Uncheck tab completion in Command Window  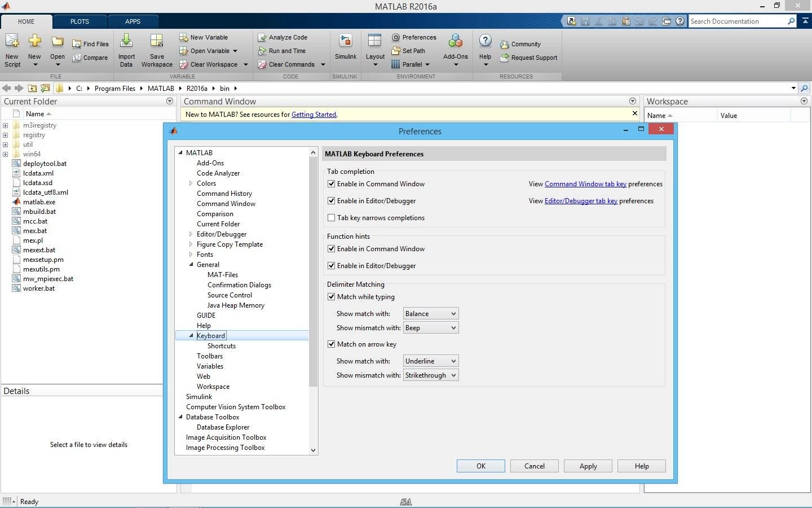pyautogui.click(x=332, y=184)
